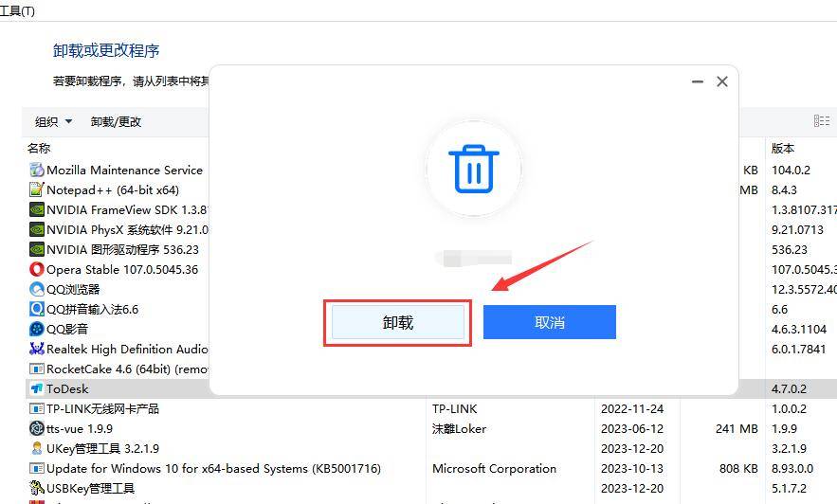Click the 沫離Loker publisher cell
The image size is (837, 504).
pos(459,429)
